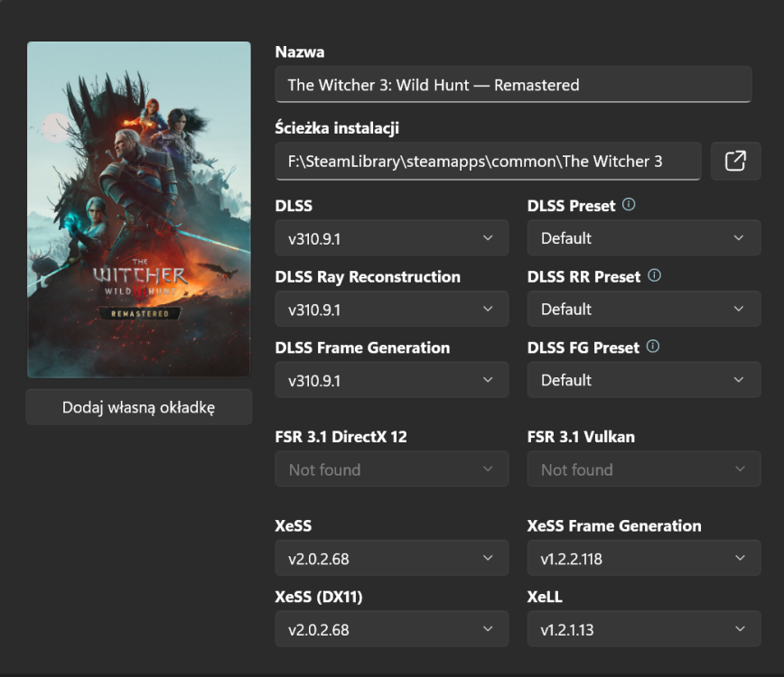Click the XeSS (DX11) label
This screenshot has width=784, height=677.
click(x=319, y=597)
